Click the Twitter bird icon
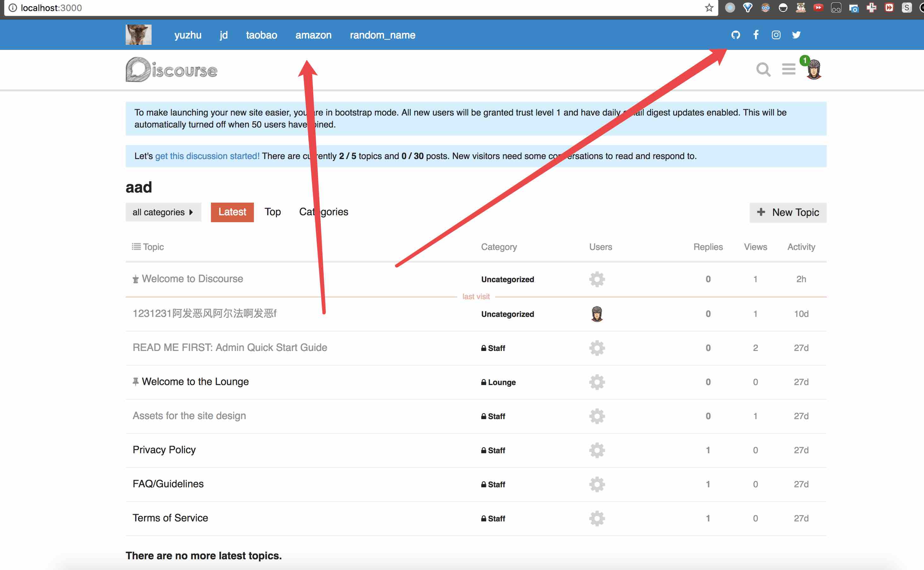This screenshot has height=570, width=924. 796,35
